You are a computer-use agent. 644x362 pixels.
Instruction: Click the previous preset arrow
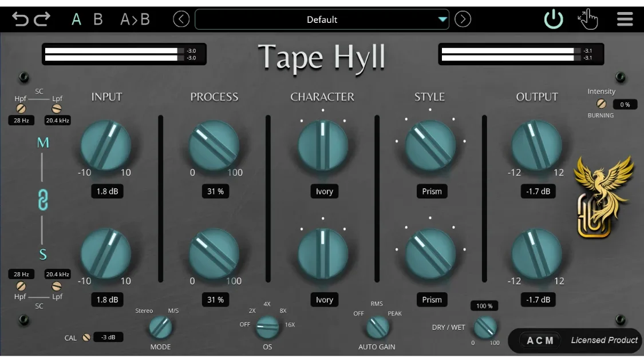(x=181, y=19)
